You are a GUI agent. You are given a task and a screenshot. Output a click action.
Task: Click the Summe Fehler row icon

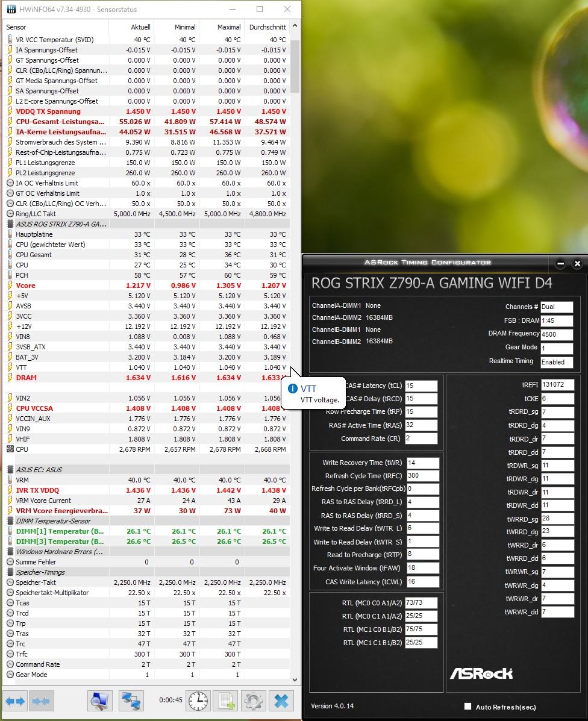click(10, 562)
